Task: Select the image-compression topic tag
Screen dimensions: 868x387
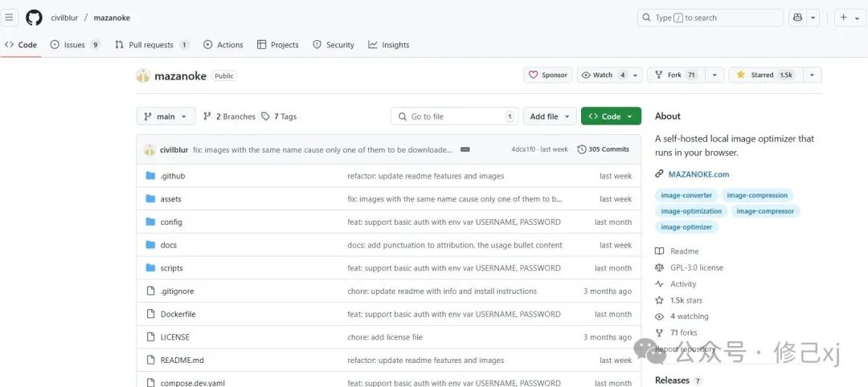Action: pos(757,195)
